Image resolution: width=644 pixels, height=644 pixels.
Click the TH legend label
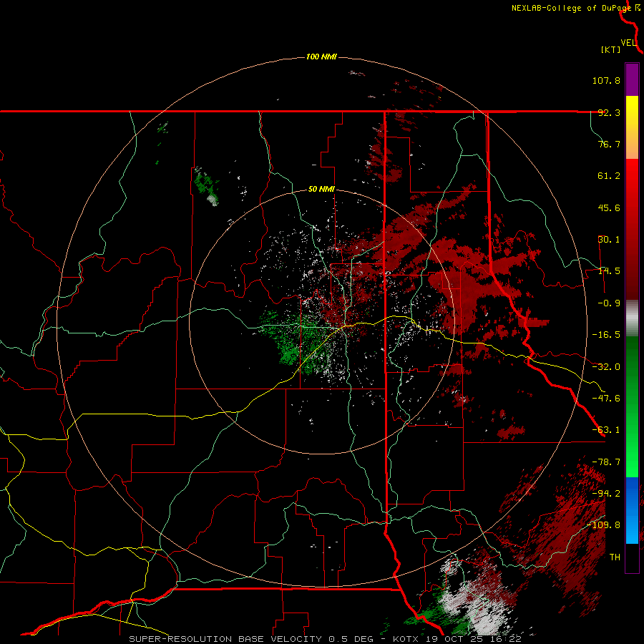click(615, 557)
